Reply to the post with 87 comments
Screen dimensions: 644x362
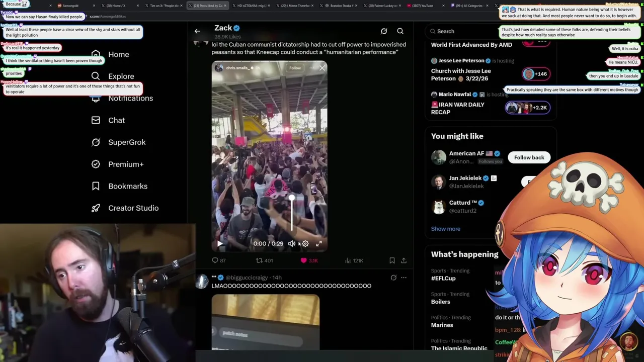(x=219, y=260)
